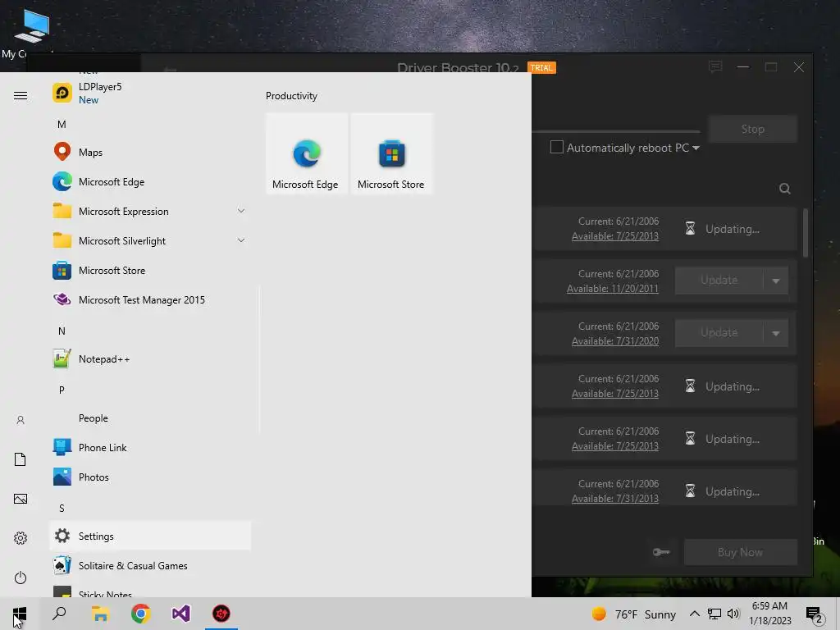Click the TRIAL badge in Driver Booster
Screen dimensions: 840x630
[541, 67]
